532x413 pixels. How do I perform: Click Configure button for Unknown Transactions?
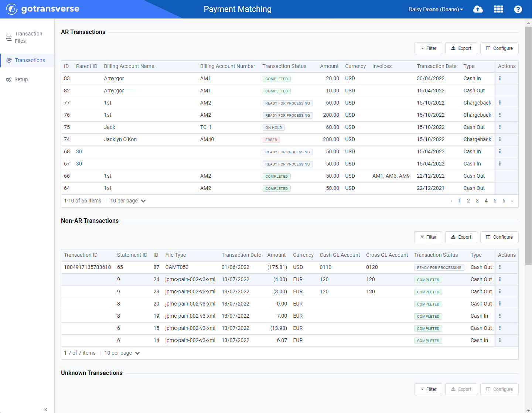(499, 389)
